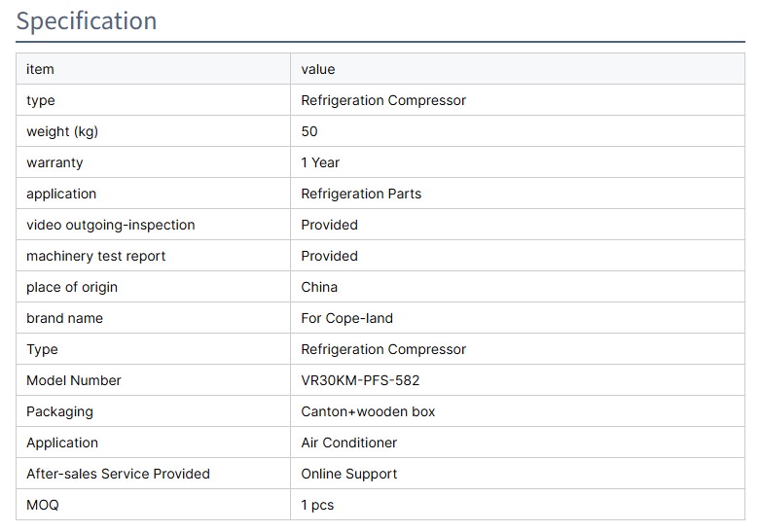
Task: Select the 'Refrigeration Parts' application value
Action: [361, 194]
